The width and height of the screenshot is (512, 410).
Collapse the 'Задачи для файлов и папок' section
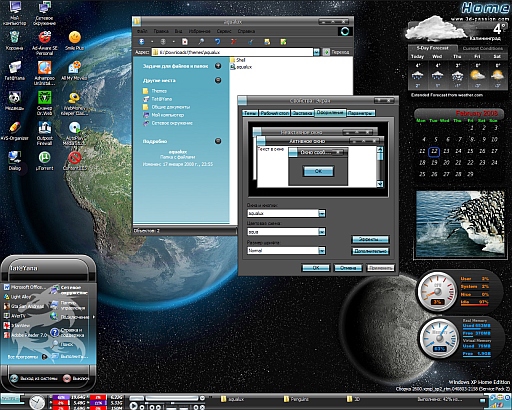[x=218, y=66]
